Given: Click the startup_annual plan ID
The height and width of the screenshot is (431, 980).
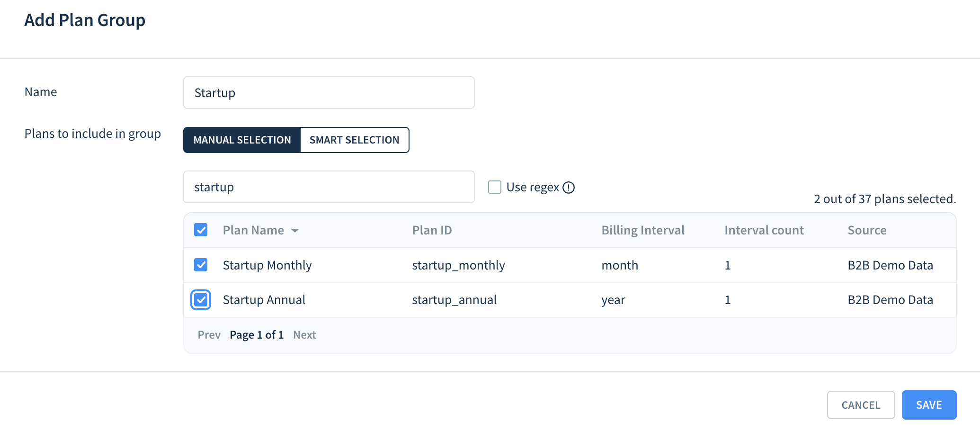Looking at the screenshot, I should [454, 300].
